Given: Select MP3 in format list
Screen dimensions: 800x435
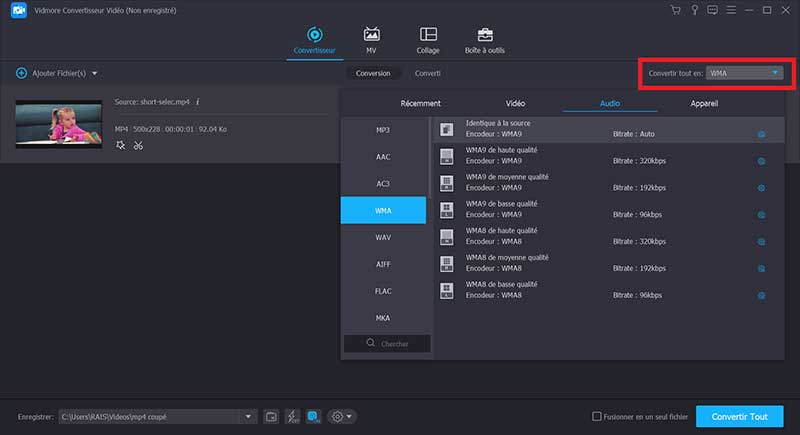Looking at the screenshot, I should pos(383,130).
